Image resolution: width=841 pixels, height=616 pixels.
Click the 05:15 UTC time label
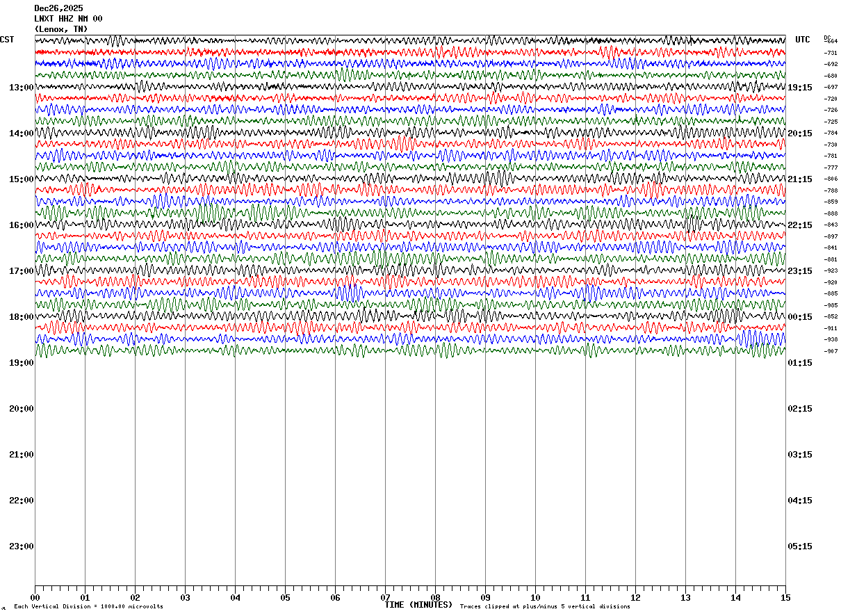pos(800,546)
